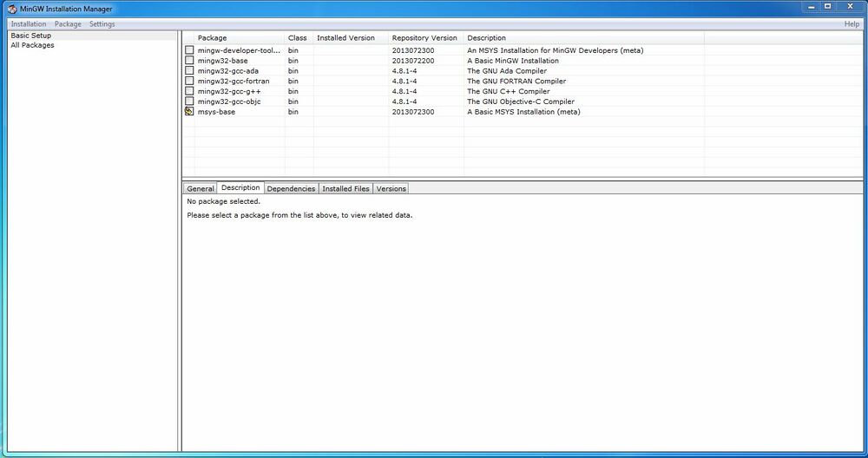This screenshot has width=868, height=458.
Task: Click 'No package selected.' message
Action: pyautogui.click(x=223, y=201)
